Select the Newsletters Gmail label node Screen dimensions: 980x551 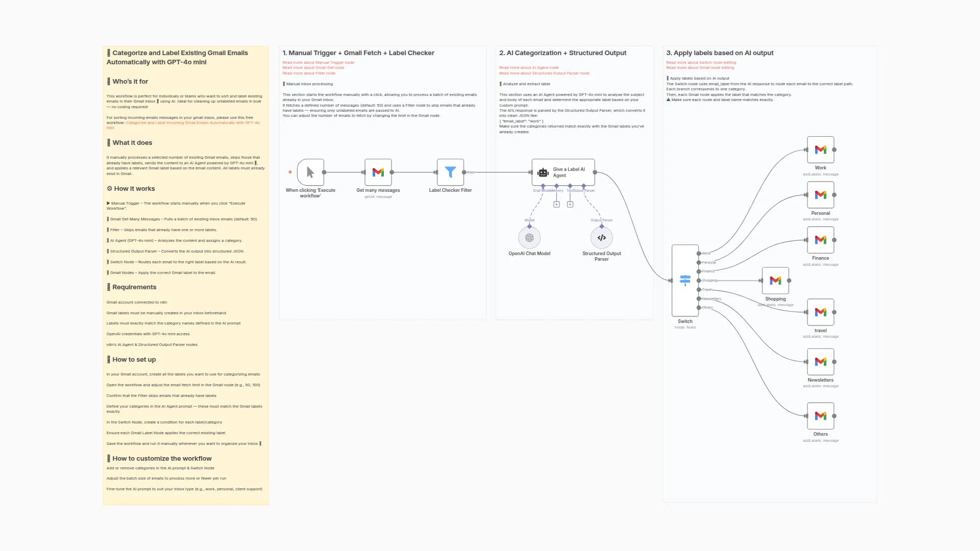[820, 362]
